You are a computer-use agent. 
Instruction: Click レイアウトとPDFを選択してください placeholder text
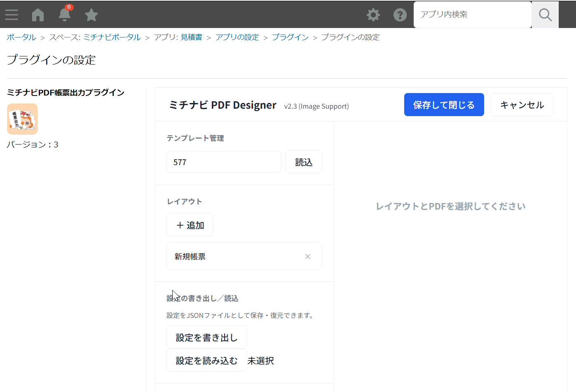[451, 206]
